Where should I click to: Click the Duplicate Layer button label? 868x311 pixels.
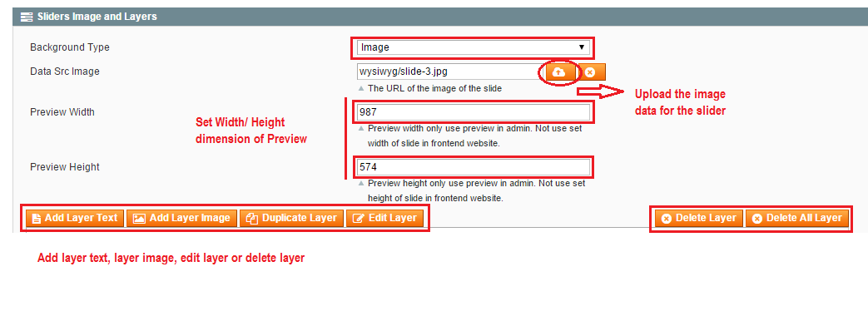[x=300, y=218]
